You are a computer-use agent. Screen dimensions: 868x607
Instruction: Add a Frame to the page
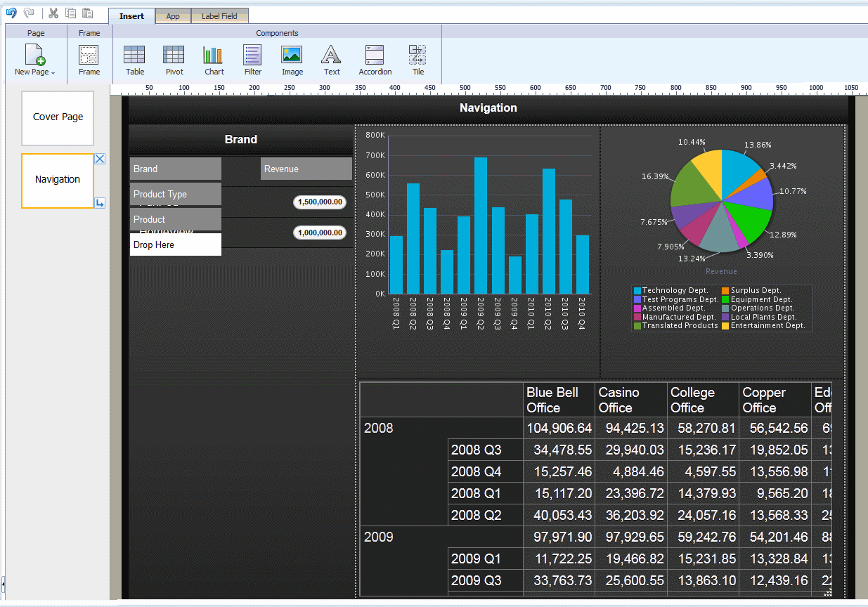coord(89,60)
